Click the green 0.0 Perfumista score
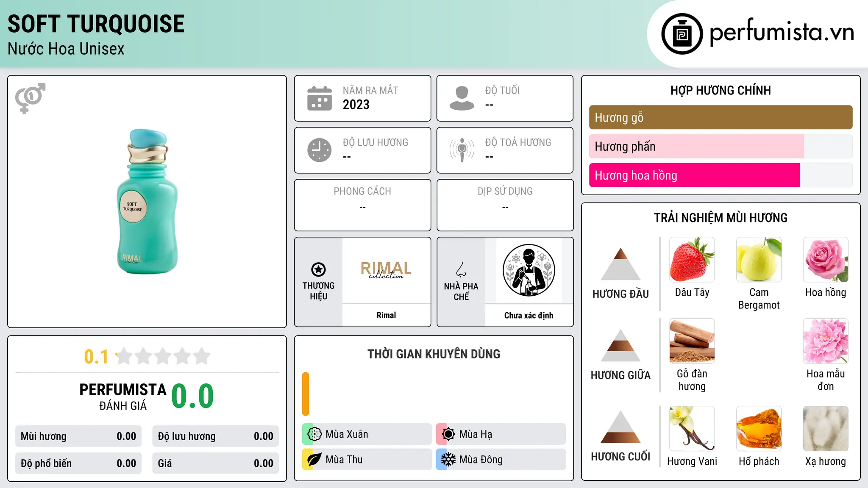The image size is (868, 488). coord(193,396)
